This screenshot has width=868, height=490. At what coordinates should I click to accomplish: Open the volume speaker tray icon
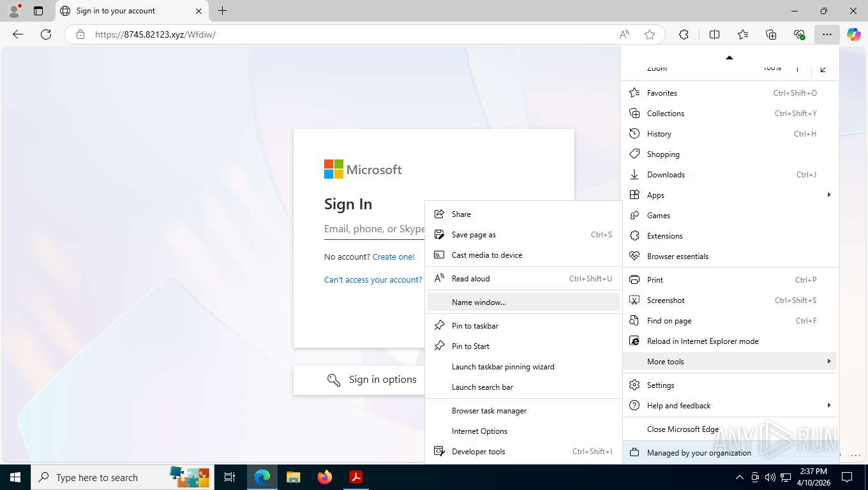pos(770,477)
